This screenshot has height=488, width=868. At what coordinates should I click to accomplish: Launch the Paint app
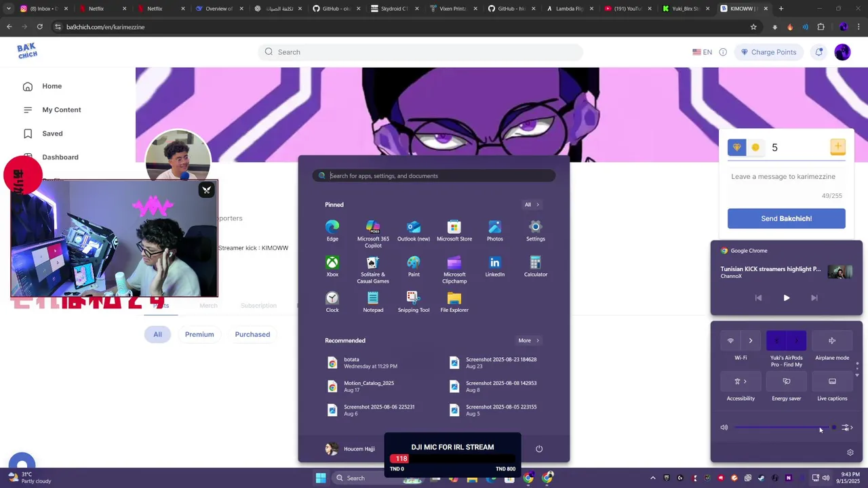tap(414, 266)
